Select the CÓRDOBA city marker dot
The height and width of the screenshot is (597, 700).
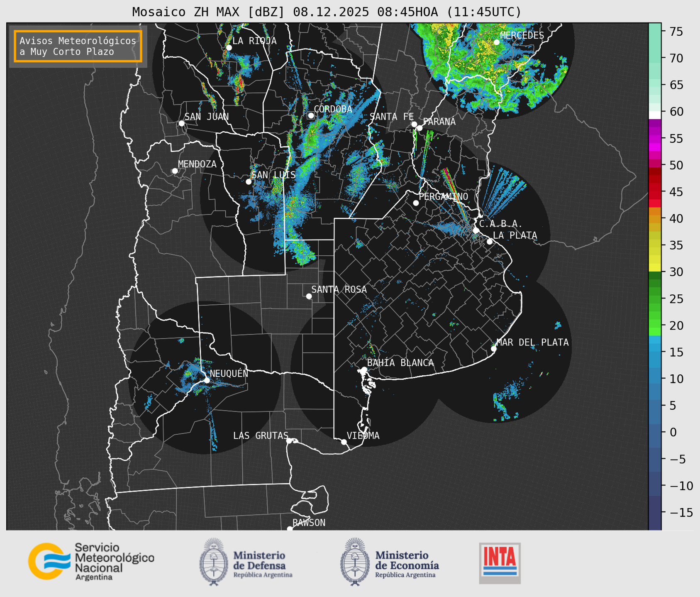pos(311,115)
